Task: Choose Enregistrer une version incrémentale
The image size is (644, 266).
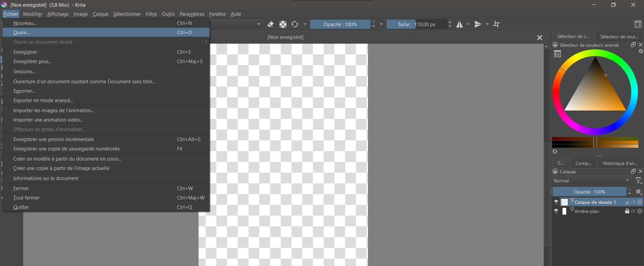Action: (x=106, y=139)
